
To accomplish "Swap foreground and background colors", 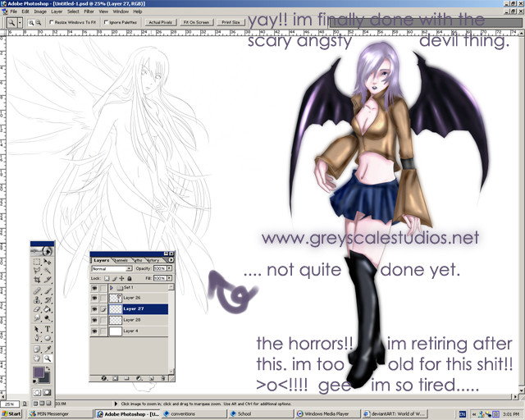I will [x=48, y=368].
